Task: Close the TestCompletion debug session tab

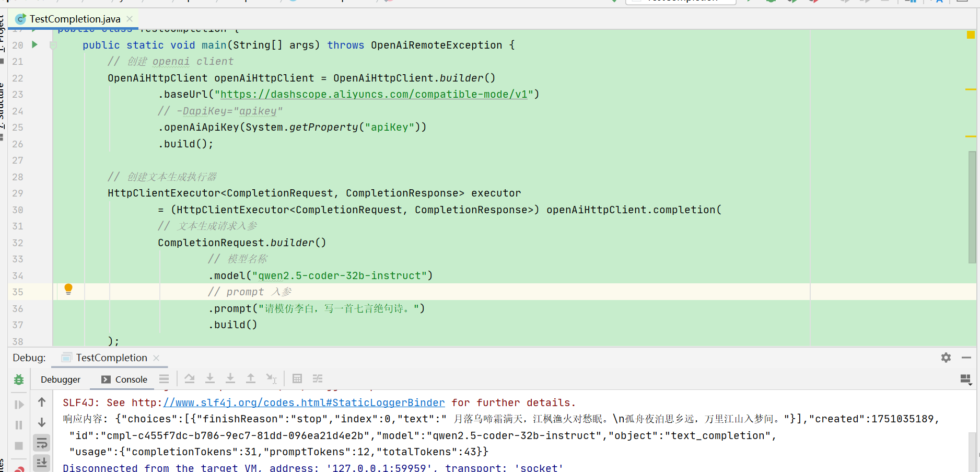Action: click(x=156, y=358)
